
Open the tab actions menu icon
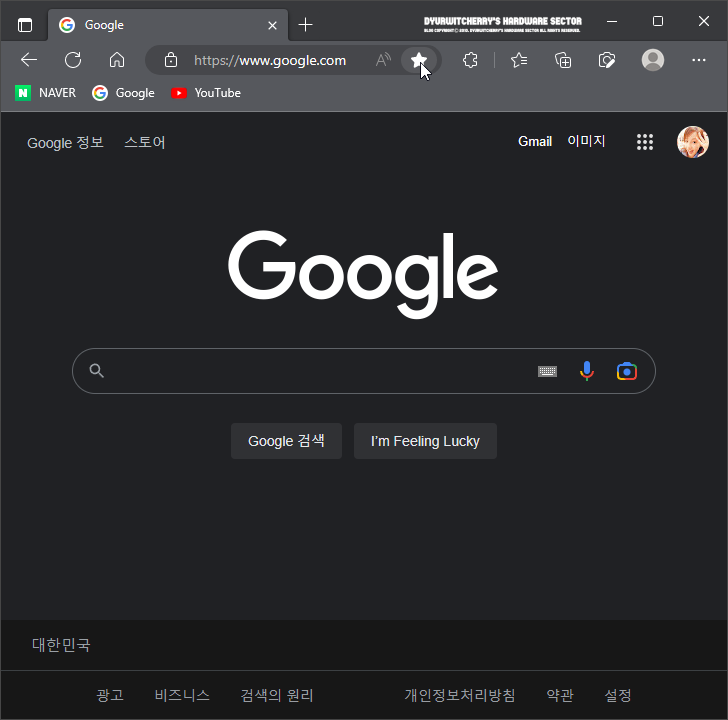pyautogui.click(x=25, y=25)
